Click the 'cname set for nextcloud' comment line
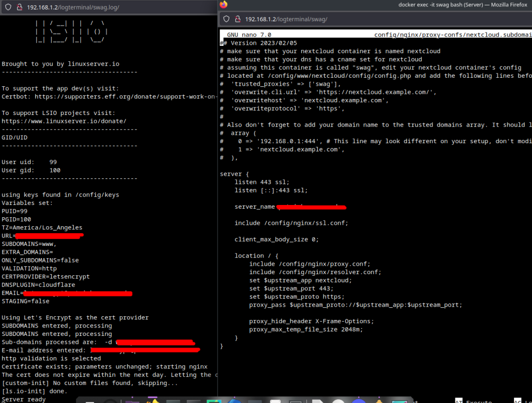532x403 pixels. click(x=321, y=60)
